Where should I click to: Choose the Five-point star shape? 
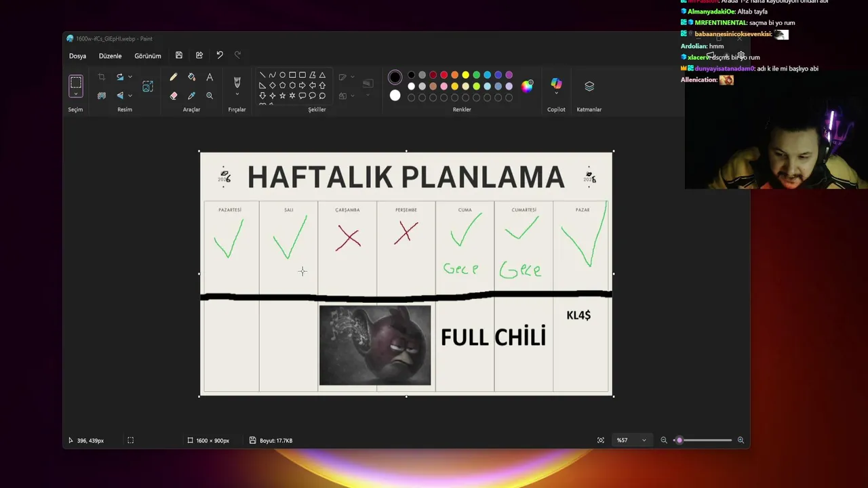click(282, 96)
